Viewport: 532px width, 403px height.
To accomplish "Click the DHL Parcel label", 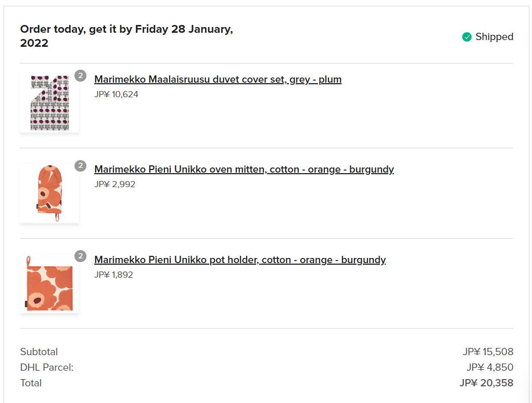I will [47, 368].
